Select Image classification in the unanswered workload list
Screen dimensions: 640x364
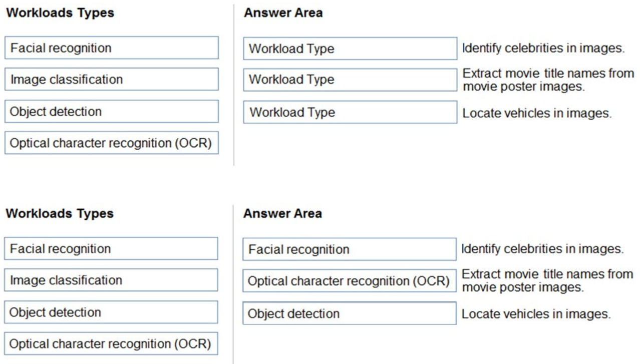point(112,80)
